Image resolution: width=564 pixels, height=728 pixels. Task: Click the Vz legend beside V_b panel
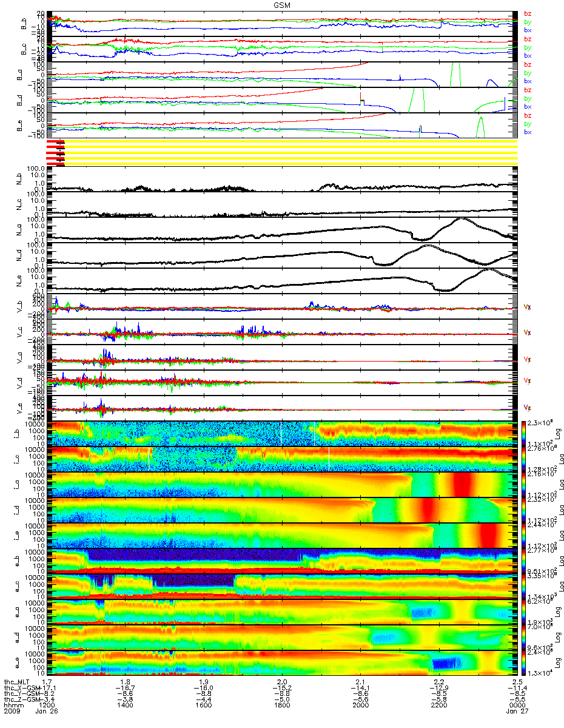coord(527,308)
